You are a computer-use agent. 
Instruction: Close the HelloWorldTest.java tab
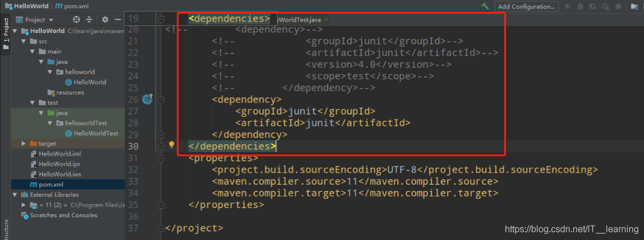[326, 20]
